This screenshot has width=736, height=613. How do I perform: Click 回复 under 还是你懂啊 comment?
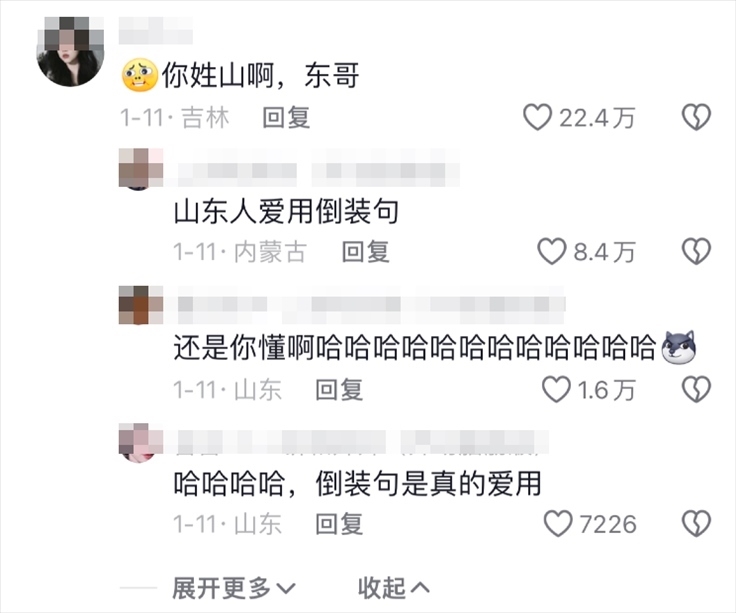tap(339, 390)
